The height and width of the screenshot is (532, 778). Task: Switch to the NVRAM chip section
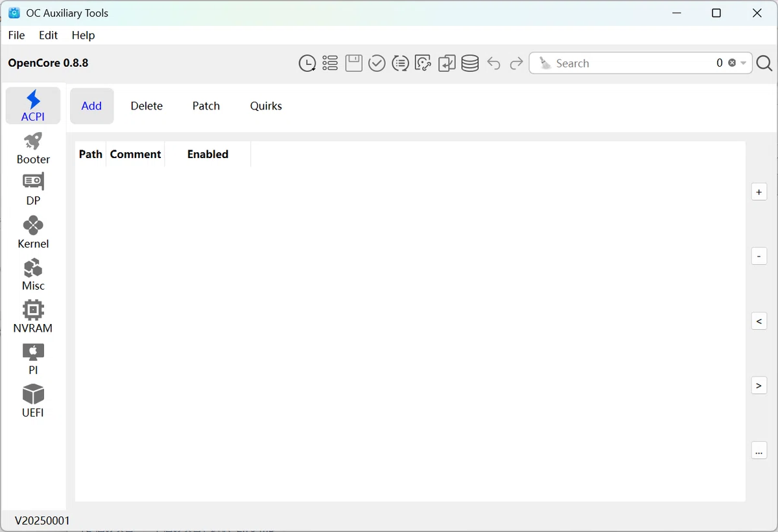tap(33, 317)
